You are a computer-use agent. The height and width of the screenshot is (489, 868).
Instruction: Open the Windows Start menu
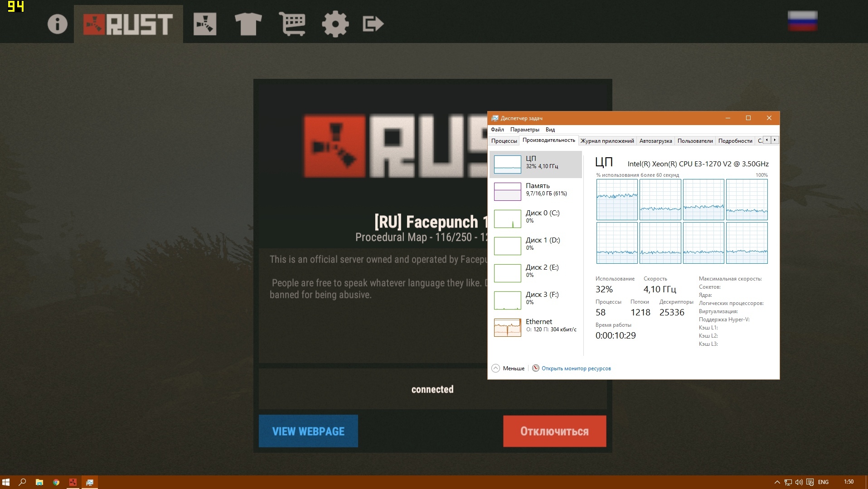[6, 482]
